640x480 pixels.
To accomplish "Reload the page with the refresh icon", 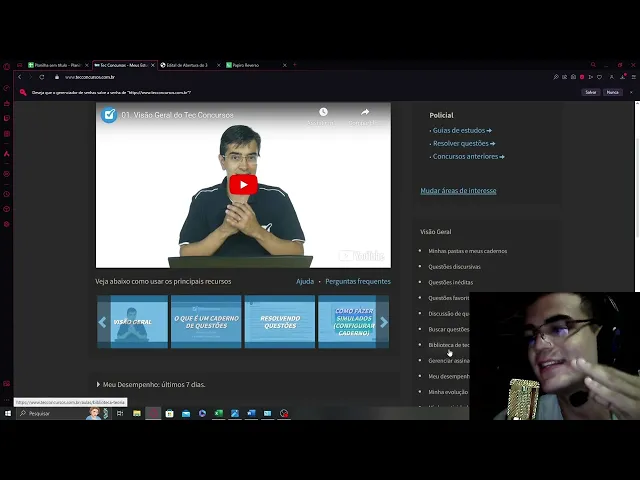I will click(x=42, y=77).
